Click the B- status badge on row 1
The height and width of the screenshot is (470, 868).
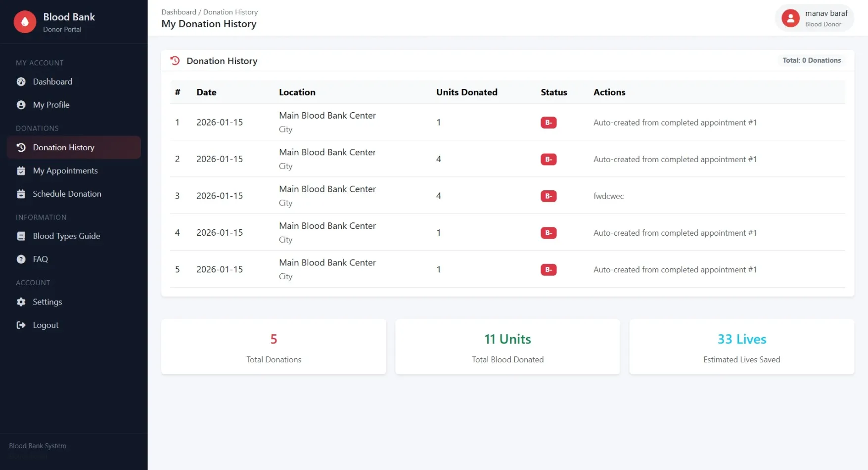(548, 122)
